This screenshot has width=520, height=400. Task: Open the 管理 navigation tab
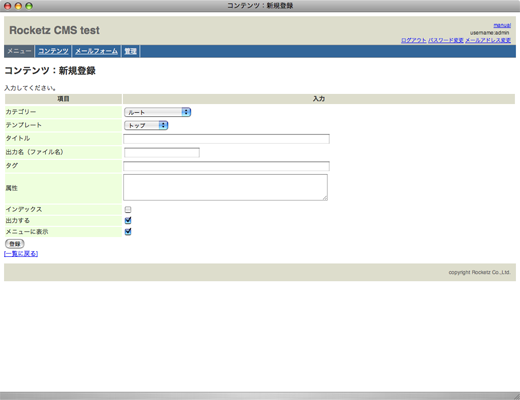coord(130,51)
